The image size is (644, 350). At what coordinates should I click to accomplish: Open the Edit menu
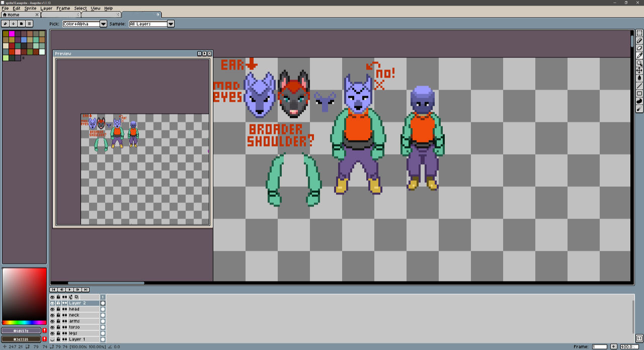(17, 9)
